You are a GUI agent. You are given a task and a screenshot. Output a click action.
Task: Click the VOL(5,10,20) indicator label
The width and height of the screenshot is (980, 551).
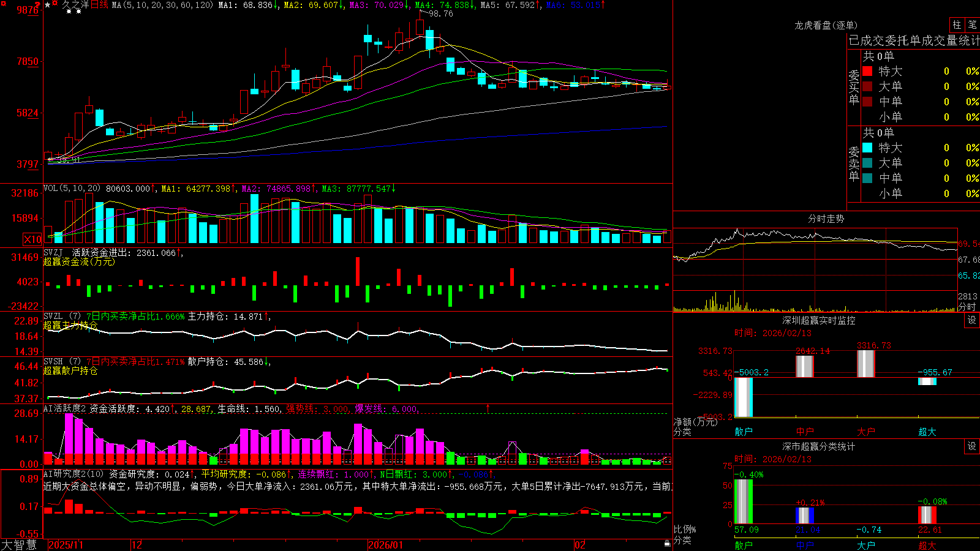point(72,189)
